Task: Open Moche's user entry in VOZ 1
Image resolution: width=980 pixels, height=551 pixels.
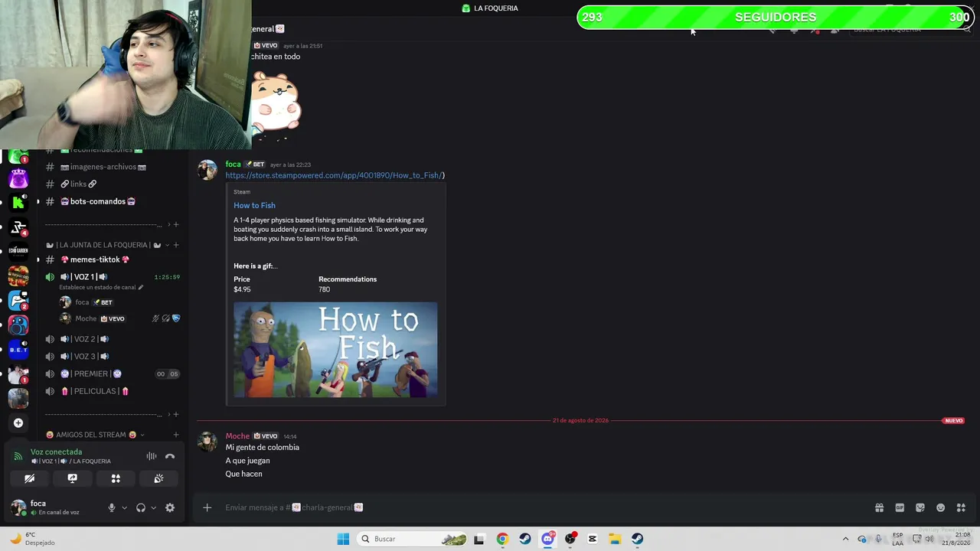Action: pos(119,318)
